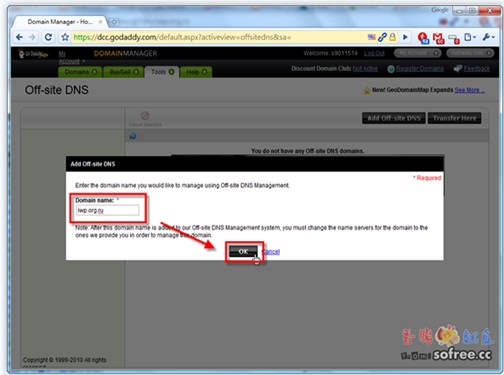Open the Register Domains link

click(x=420, y=69)
